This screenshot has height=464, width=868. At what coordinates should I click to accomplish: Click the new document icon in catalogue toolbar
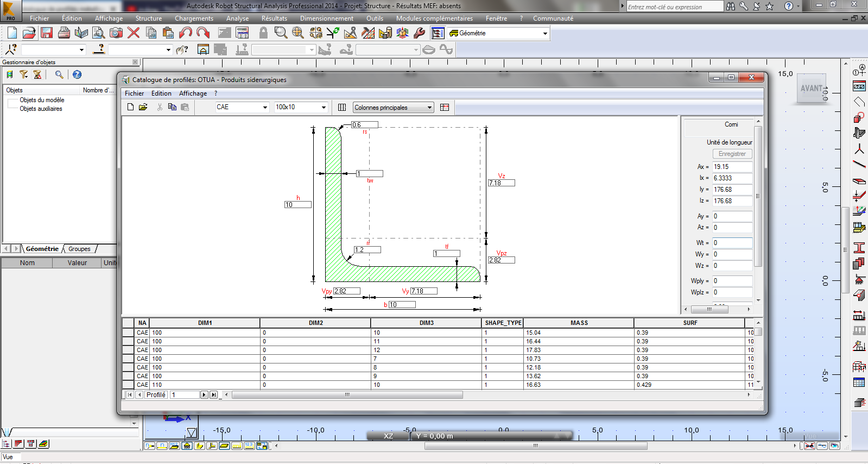130,107
